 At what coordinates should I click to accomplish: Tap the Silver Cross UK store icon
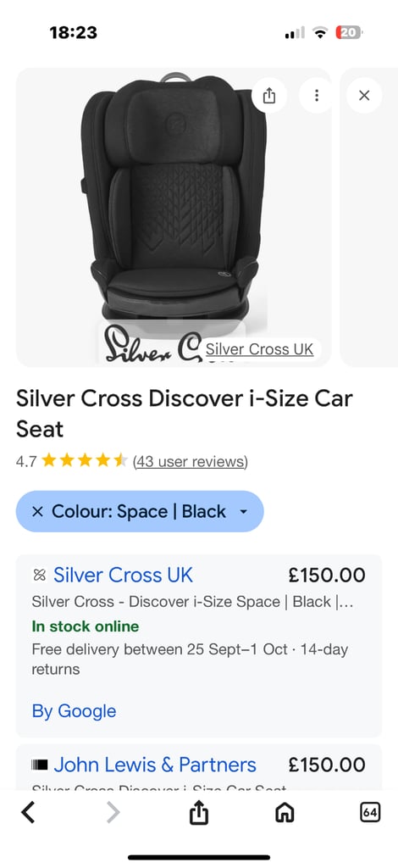click(39, 576)
